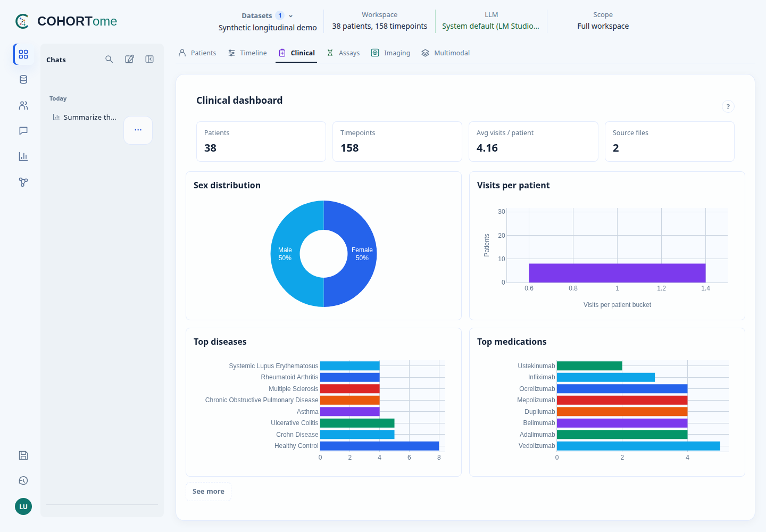The image size is (766, 532).
Task: Click the "Full workspace" scope value
Action: pyautogui.click(x=603, y=26)
